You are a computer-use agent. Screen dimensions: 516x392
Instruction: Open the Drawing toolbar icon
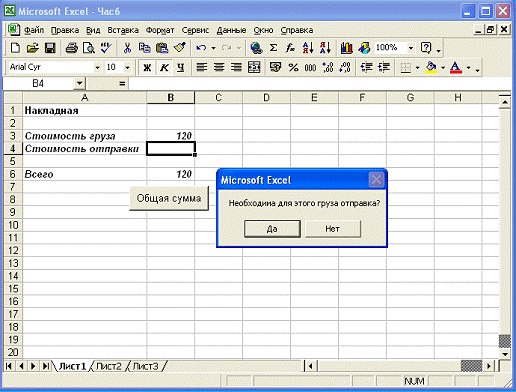point(364,48)
